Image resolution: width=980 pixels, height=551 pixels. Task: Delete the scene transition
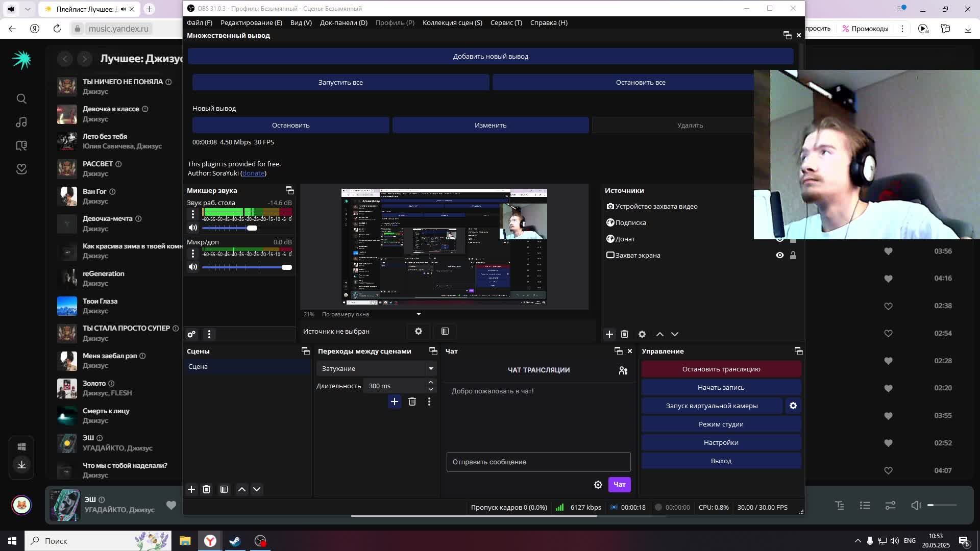(x=412, y=402)
